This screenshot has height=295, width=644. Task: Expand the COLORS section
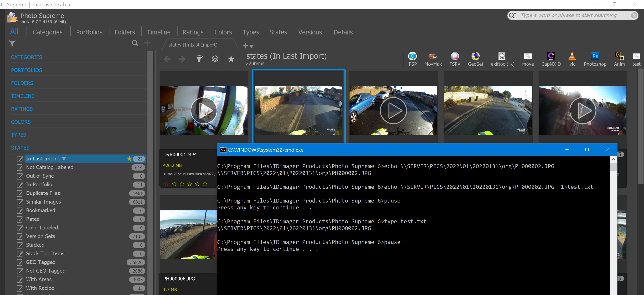click(x=21, y=122)
